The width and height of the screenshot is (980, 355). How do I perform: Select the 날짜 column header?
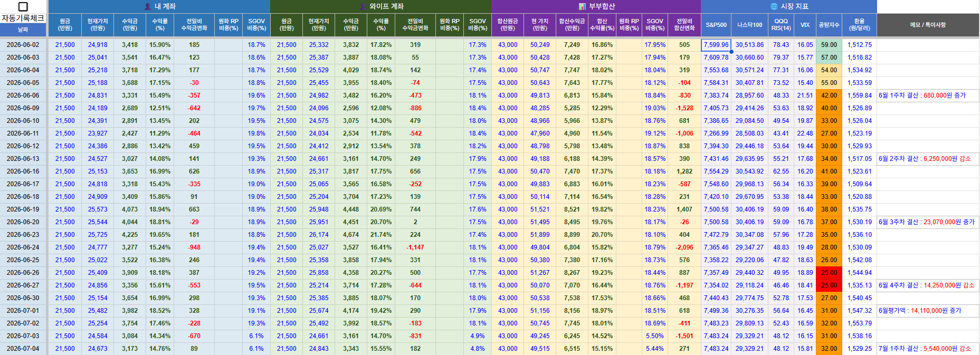(23, 30)
